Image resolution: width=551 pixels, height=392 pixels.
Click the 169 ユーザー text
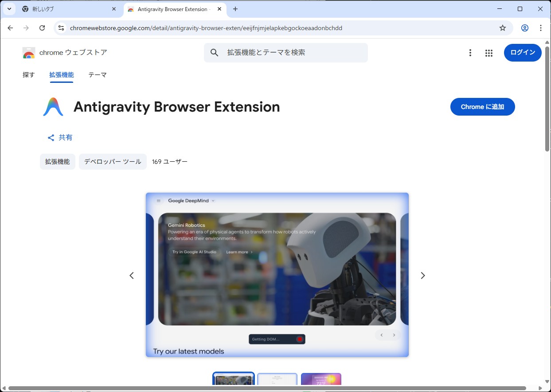click(x=170, y=162)
